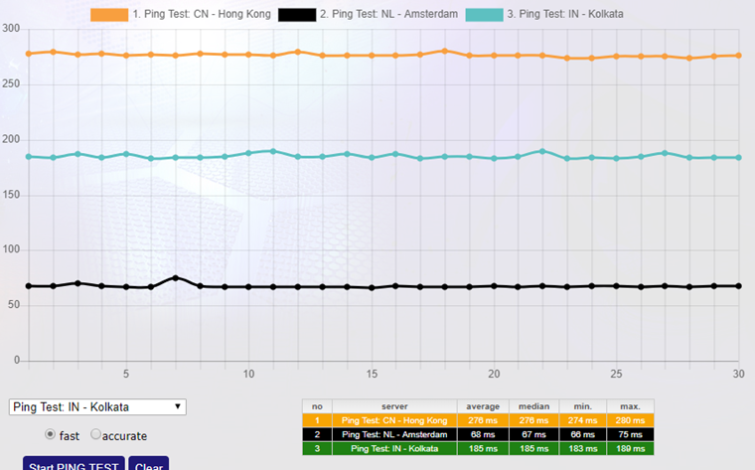Click the 'min.' column header
Viewport: 755px width, 470px height.
click(x=582, y=407)
